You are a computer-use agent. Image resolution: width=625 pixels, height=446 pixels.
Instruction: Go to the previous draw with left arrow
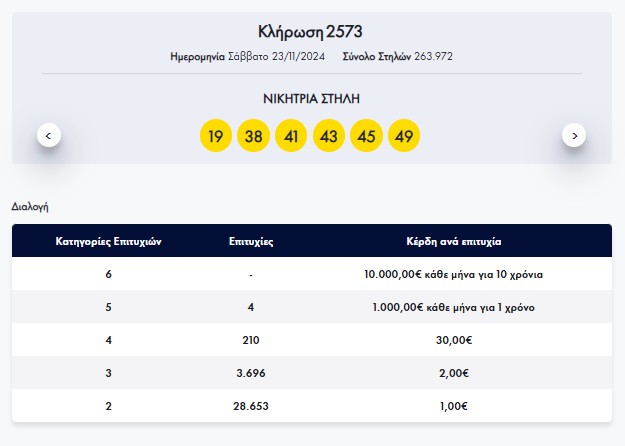[49, 136]
